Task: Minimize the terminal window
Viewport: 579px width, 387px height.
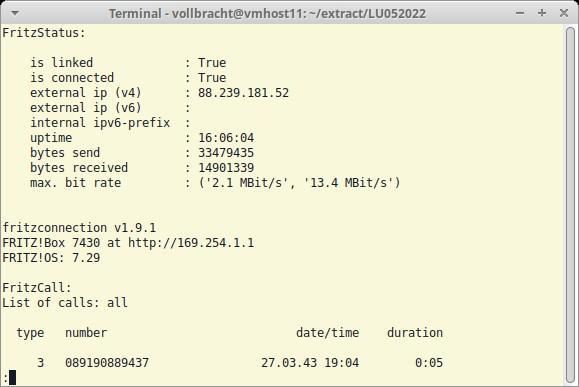Action: [x=520, y=13]
